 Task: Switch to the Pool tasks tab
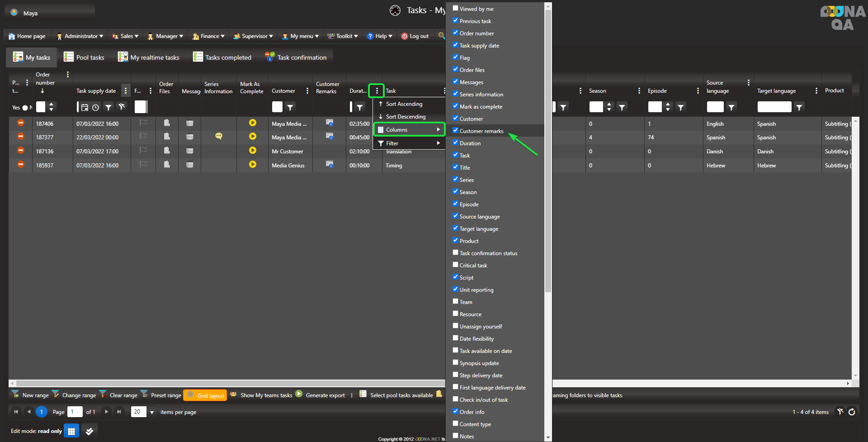coord(85,57)
